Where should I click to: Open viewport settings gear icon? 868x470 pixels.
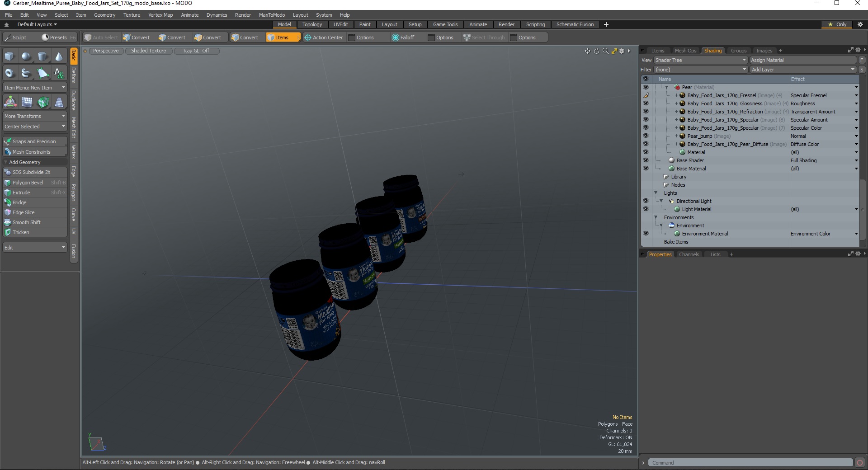[622, 51]
